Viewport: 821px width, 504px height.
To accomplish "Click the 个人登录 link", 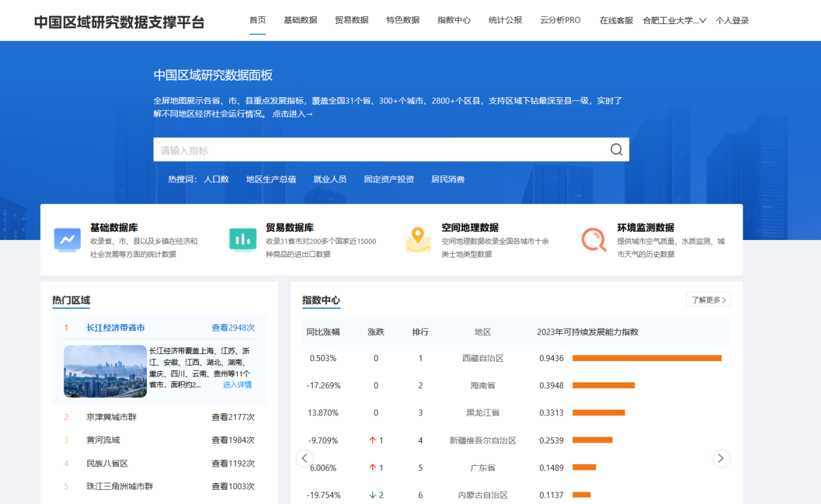I will point(732,20).
